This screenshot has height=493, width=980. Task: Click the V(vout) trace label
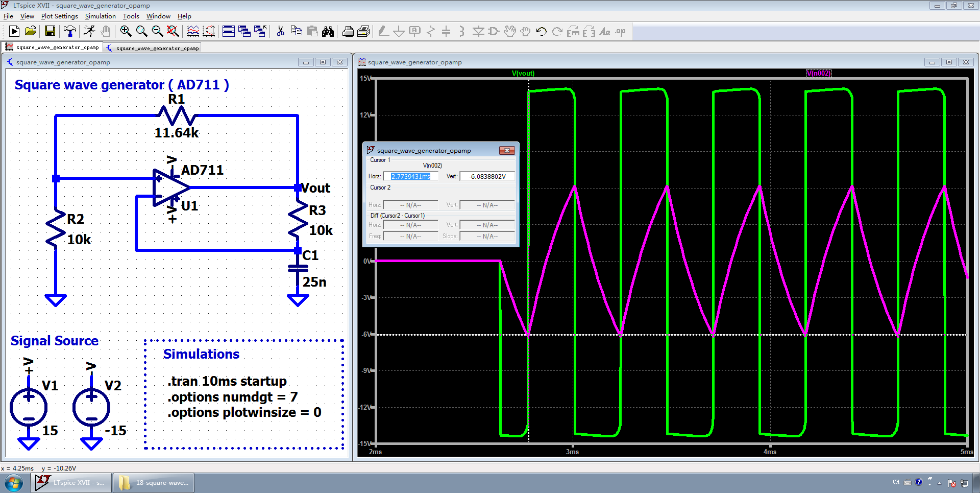tap(523, 74)
